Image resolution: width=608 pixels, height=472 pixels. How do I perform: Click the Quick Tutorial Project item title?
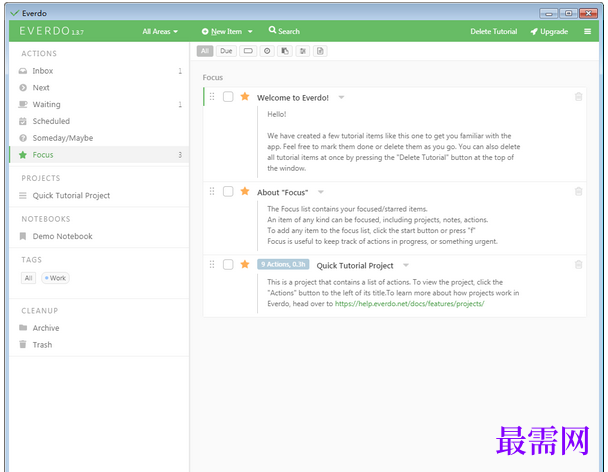355,266
